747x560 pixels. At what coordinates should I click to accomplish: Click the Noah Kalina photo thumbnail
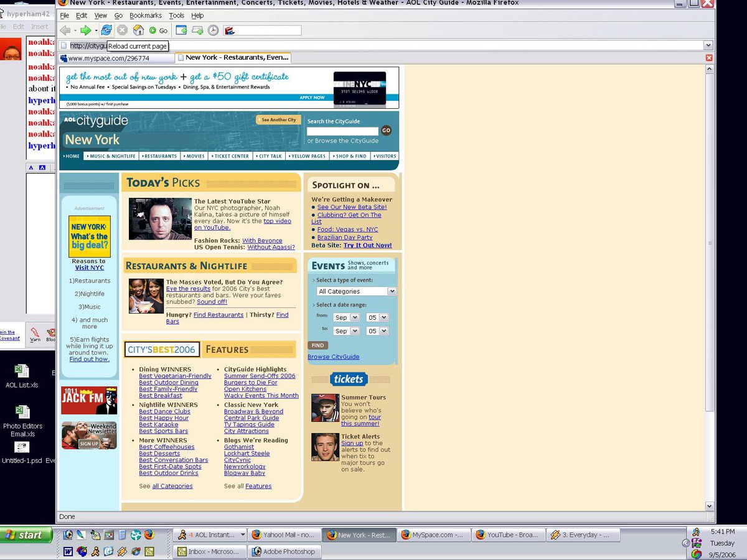(x=160, y=219)
